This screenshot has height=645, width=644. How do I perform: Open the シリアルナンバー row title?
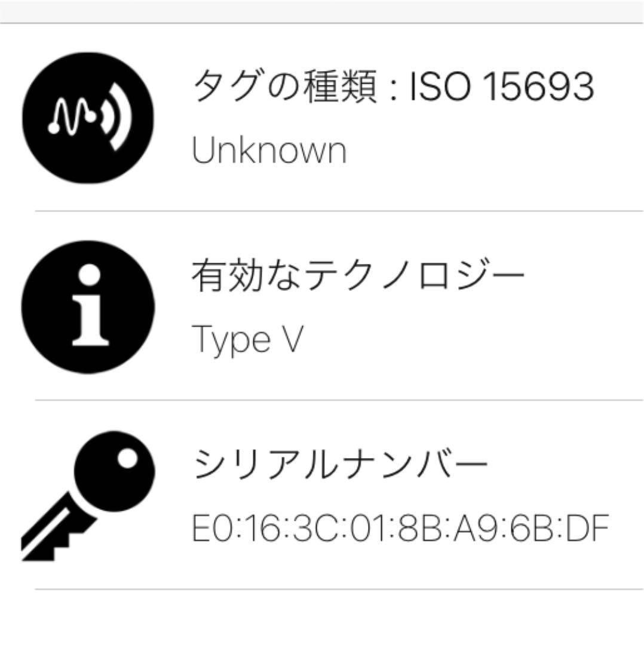coord(341,464)
